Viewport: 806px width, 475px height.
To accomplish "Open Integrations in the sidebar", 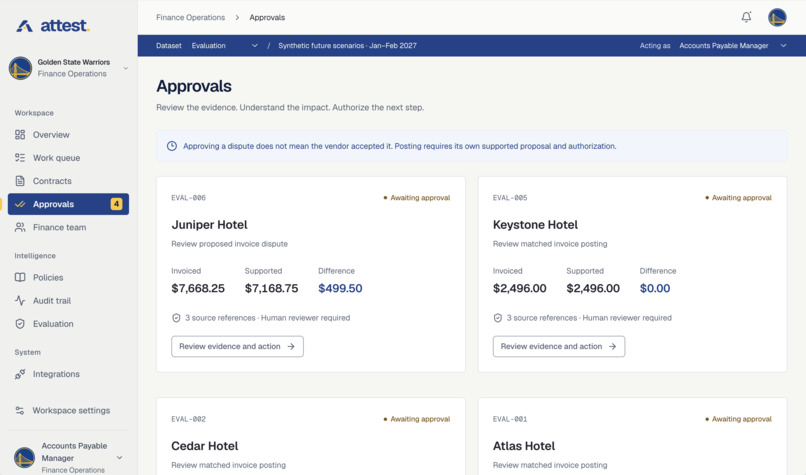I will pyautogui.click(x=68, y=374).
